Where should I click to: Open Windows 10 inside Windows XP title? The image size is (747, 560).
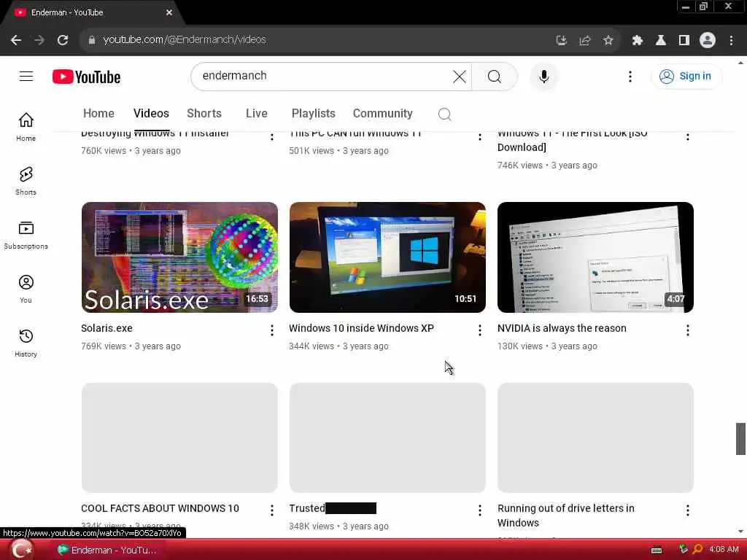(361, 328)
